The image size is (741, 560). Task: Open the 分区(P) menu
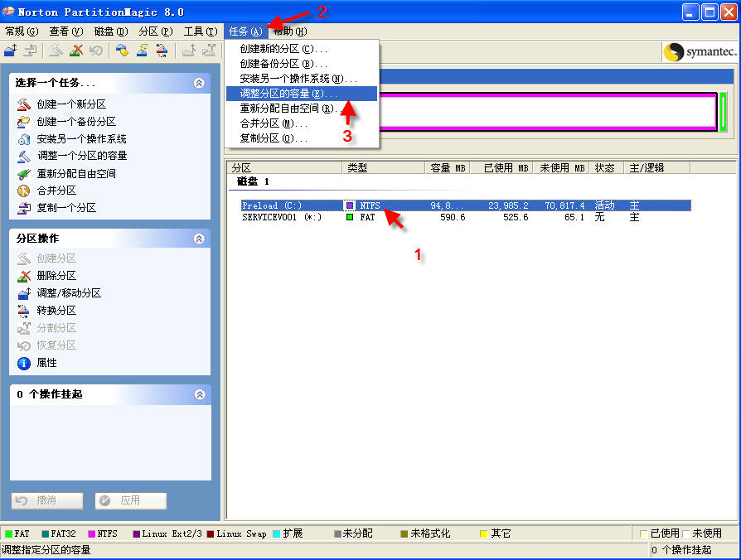[156, 31]
